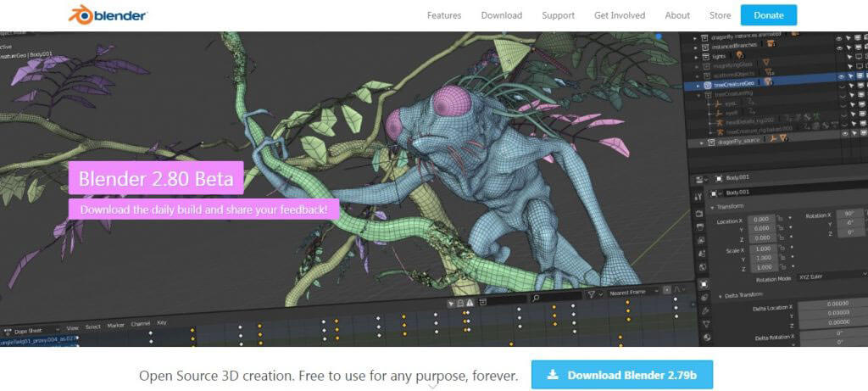Click the lock icon beside Location X
This screenshot has height=391, width=868.
pos(780,219)
